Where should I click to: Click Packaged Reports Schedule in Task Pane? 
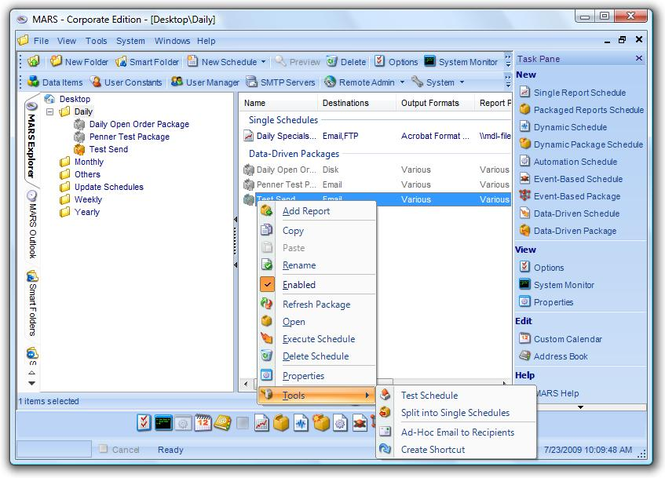click(581, 110)
